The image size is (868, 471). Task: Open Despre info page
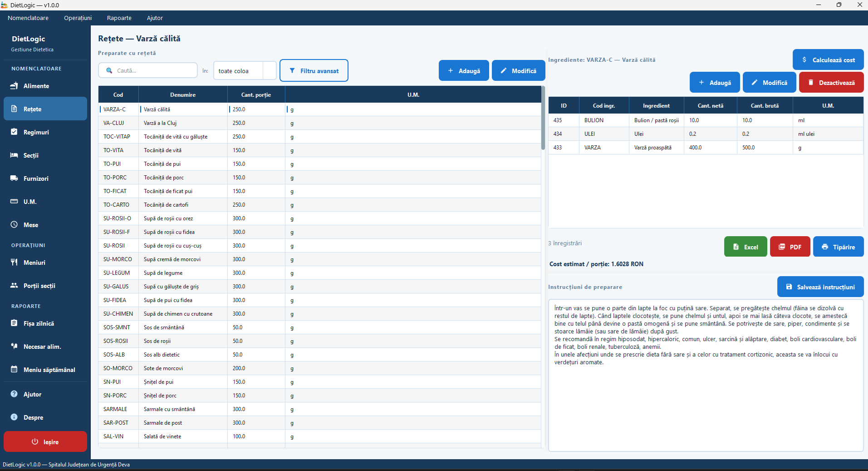[x=45, y=417]
